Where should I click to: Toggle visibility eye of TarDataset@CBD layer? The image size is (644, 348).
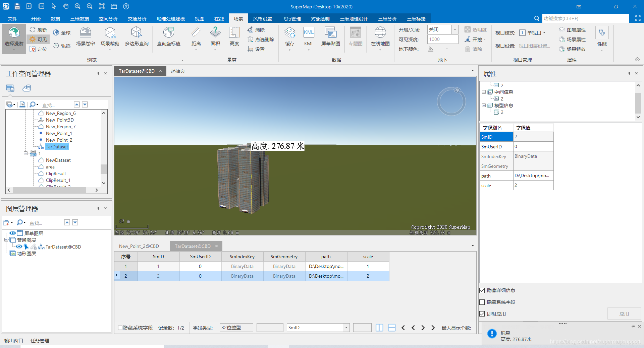click(19, 247)
